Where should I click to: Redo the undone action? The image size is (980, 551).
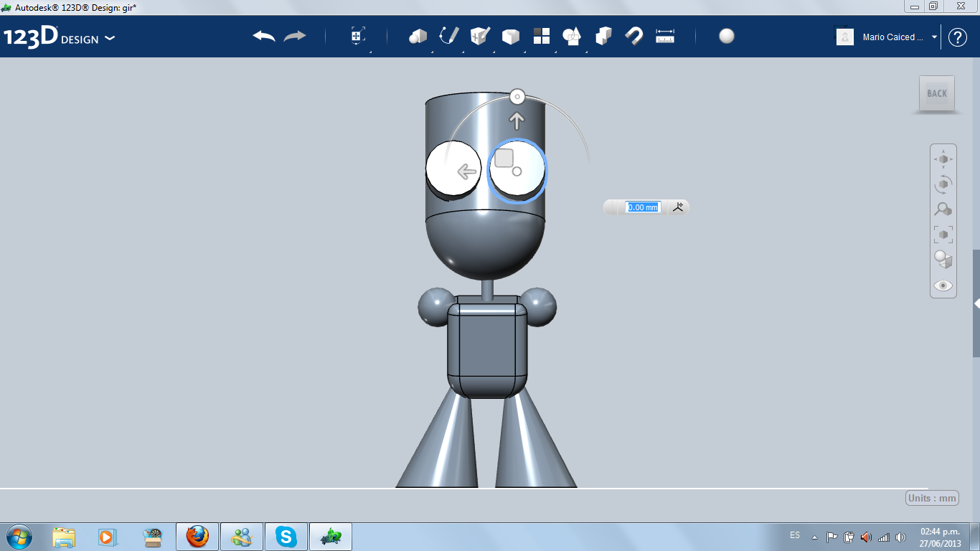(295, 36)
